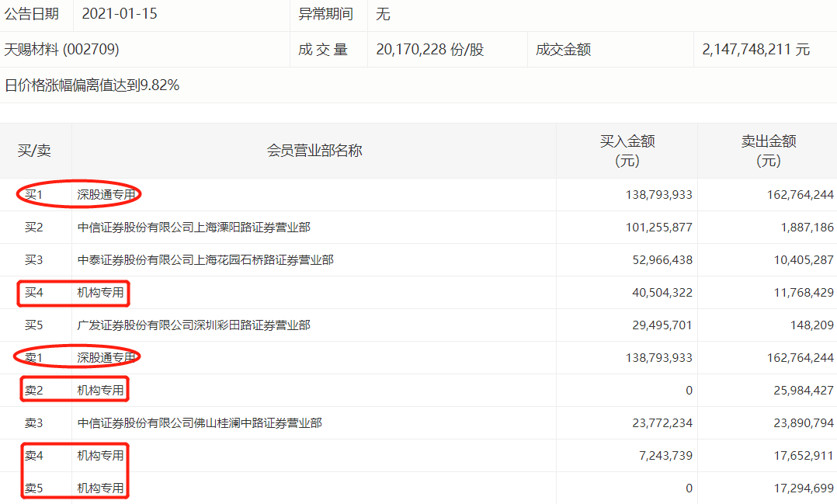
Task: Click the 异常期间 value 无
Action: (x=383, y=14)
